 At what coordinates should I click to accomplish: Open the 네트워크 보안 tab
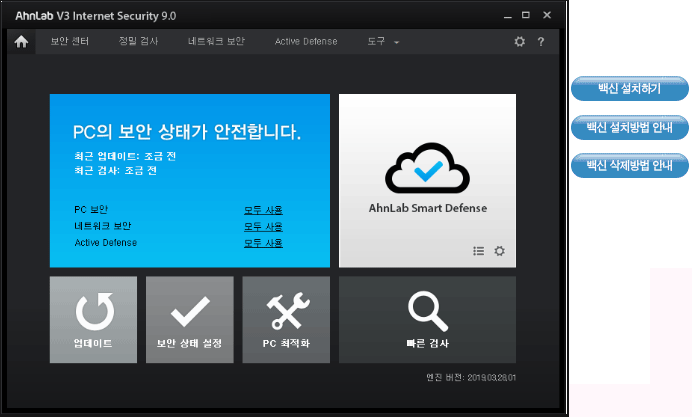(216, 41)
